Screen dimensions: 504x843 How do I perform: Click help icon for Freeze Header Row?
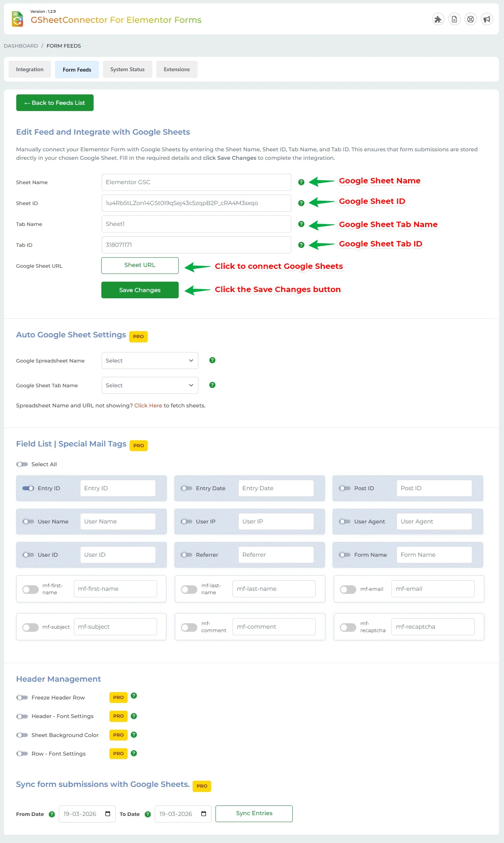tap(134, 696)
